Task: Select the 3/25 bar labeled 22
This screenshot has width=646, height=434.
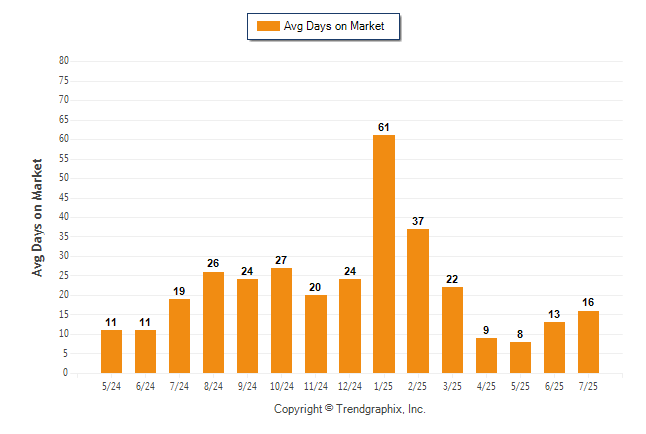Action: click(452, 330)
